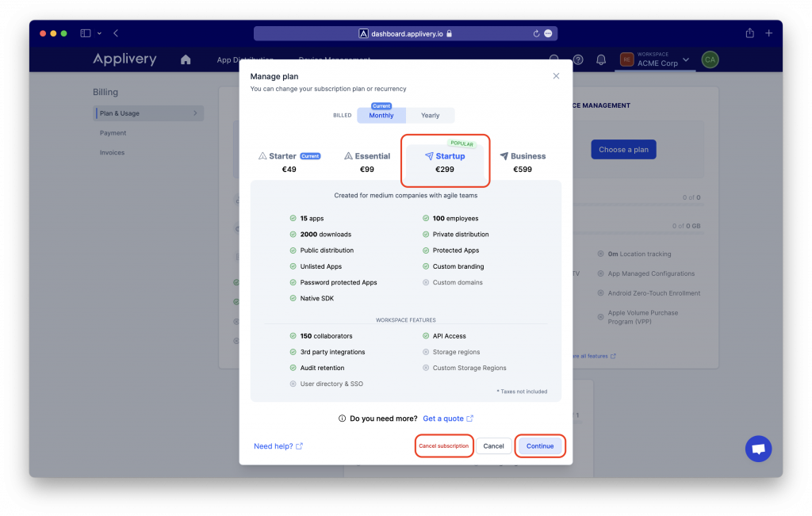This screenshot has width=812, height=516.
Task: Click the external link icon after Need help
Action: (x=299, y=446)
